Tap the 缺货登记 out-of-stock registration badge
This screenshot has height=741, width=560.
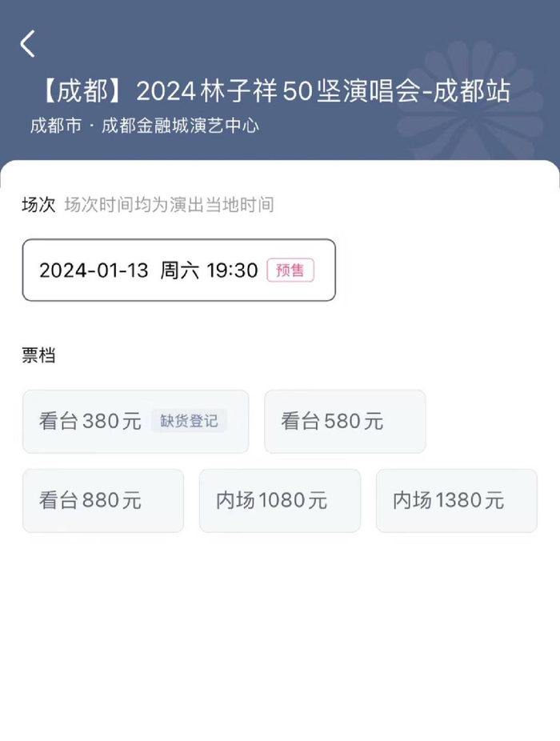[x=189, y=421]
